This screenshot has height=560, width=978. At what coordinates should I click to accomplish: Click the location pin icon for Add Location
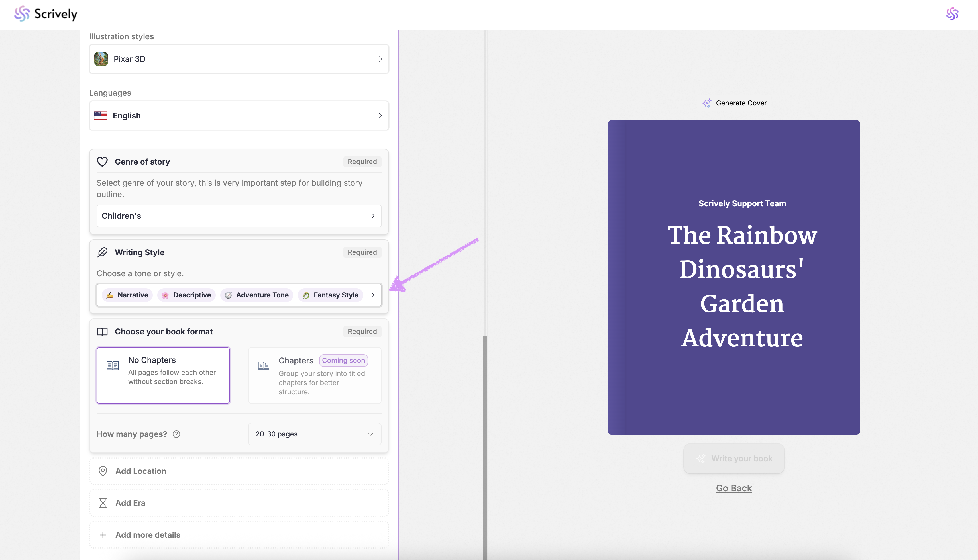click(103, 471)
